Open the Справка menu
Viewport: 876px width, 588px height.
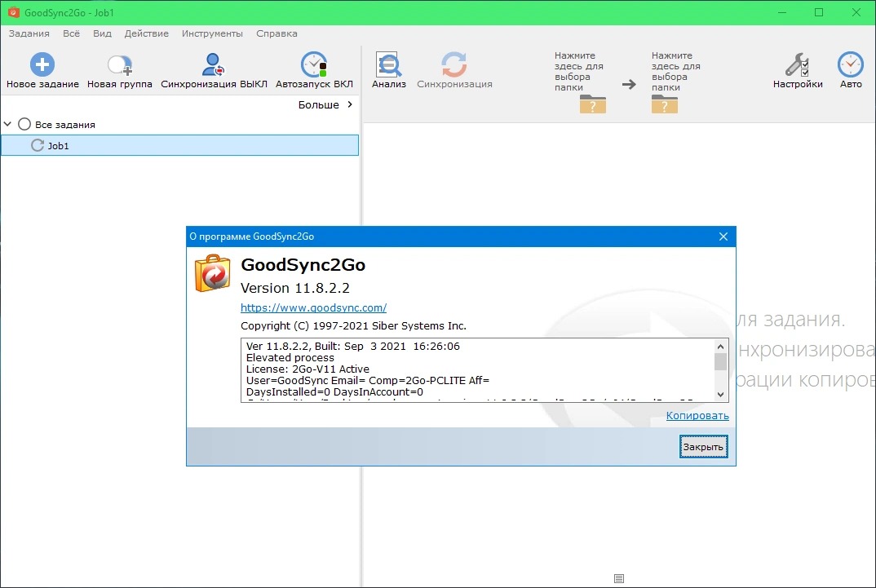click(277, 33)
